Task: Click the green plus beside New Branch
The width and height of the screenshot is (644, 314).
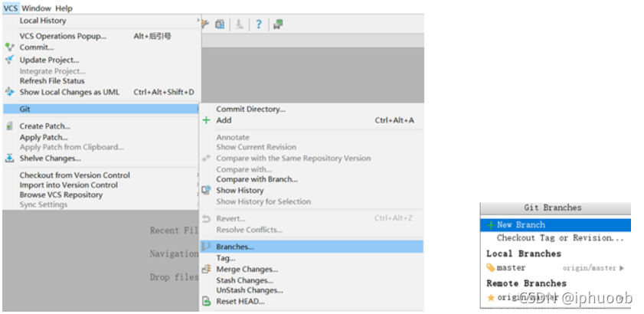Action: point(490,225)
